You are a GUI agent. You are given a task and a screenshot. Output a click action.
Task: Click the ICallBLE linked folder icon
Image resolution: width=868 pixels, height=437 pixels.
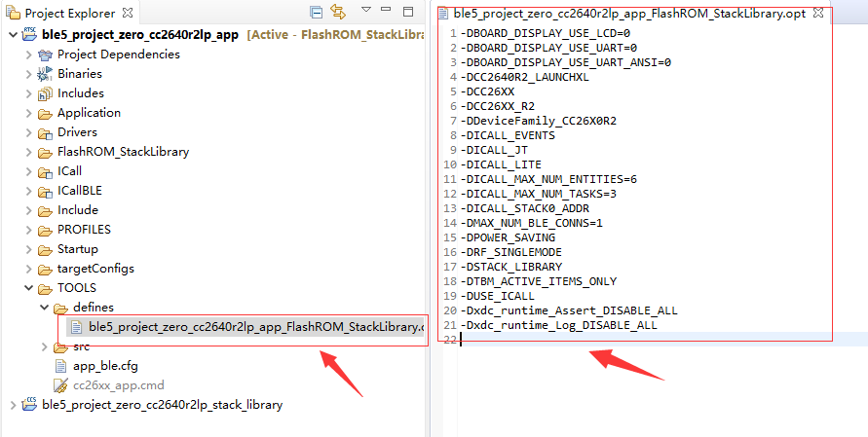45,192
